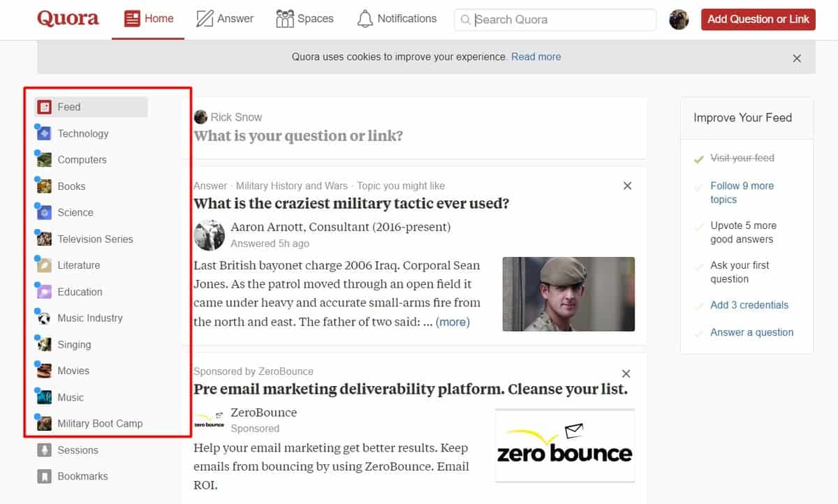Click the Sessions microphone icon
This screenshot has width=838, height=504.
point(45,450)
